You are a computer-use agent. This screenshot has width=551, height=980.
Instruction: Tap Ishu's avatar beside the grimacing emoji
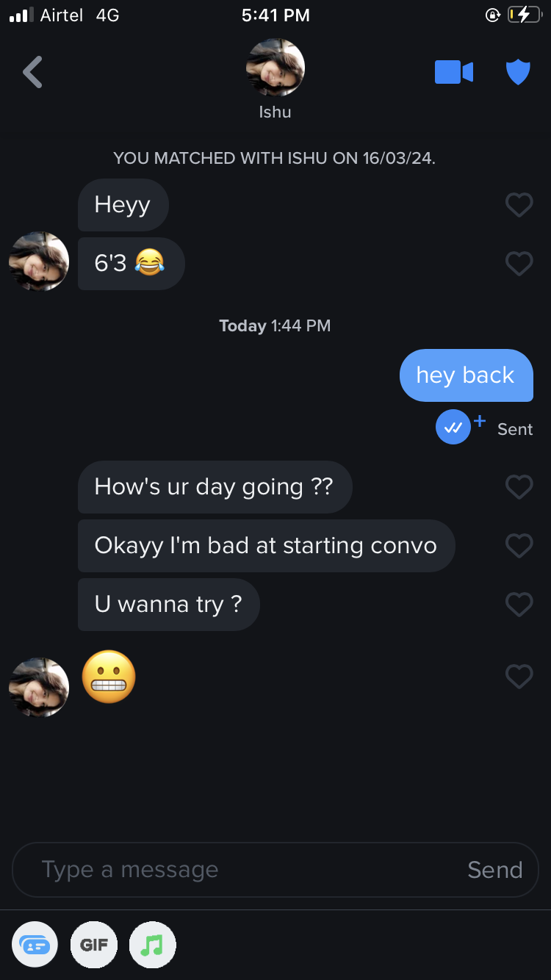pyautogui.click(x=38, y=687)
